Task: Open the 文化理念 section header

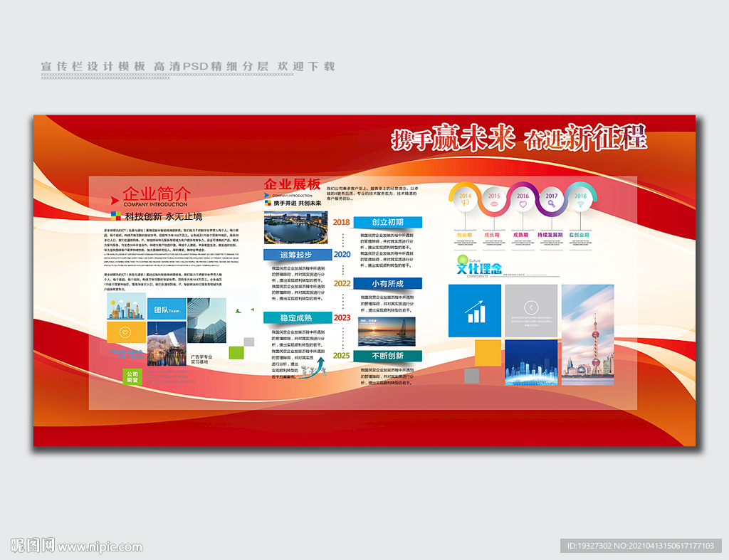Action: click(x=481, y=268)
